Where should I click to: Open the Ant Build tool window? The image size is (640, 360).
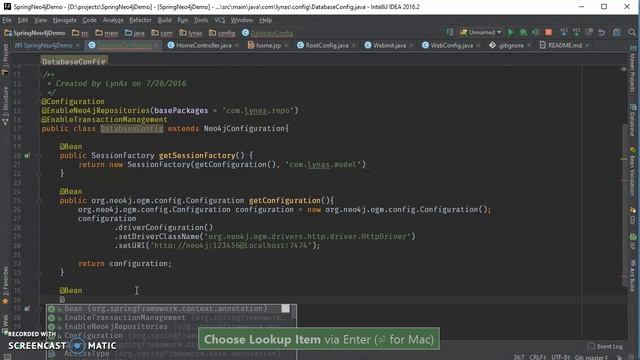coord(633,276)
